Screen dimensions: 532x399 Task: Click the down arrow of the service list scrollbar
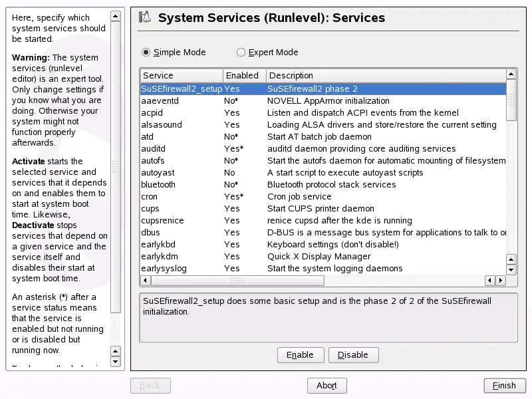point(511,269)
